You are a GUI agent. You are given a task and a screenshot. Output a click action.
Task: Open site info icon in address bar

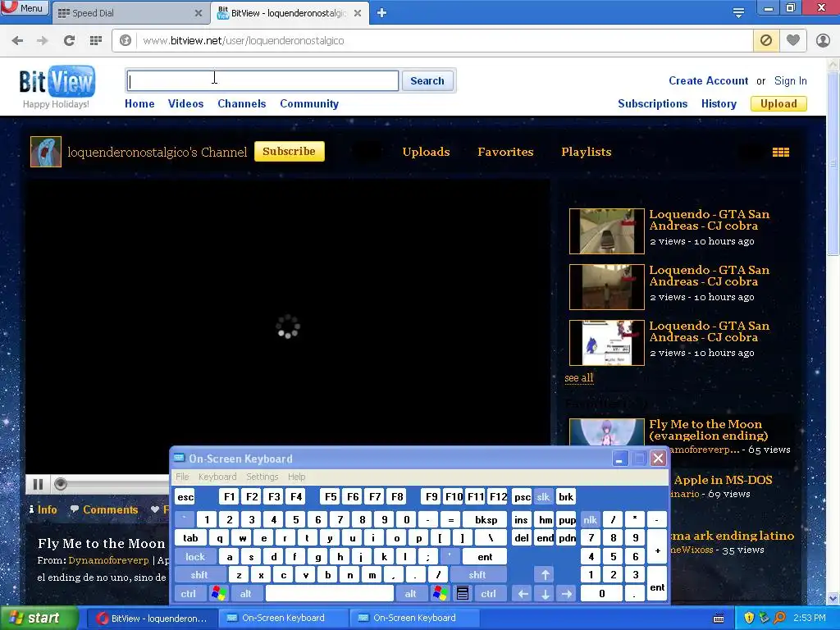pyautogui.click(x=126, y=41)
